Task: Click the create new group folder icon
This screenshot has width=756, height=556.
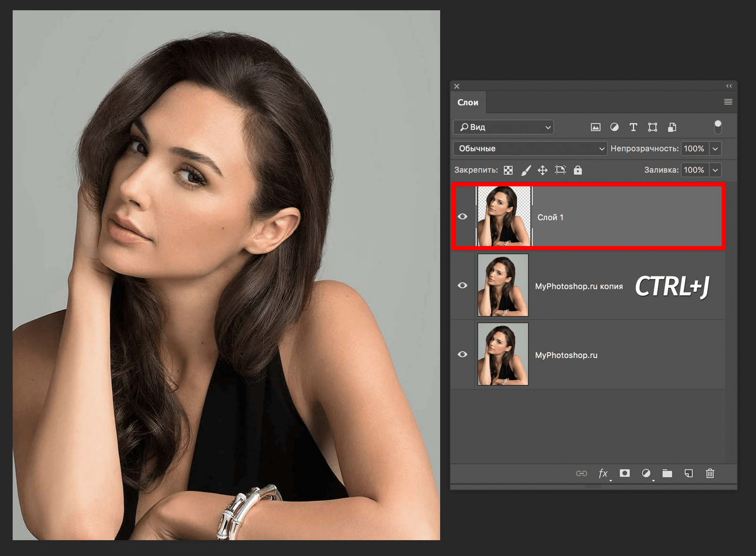Action: 667,473
